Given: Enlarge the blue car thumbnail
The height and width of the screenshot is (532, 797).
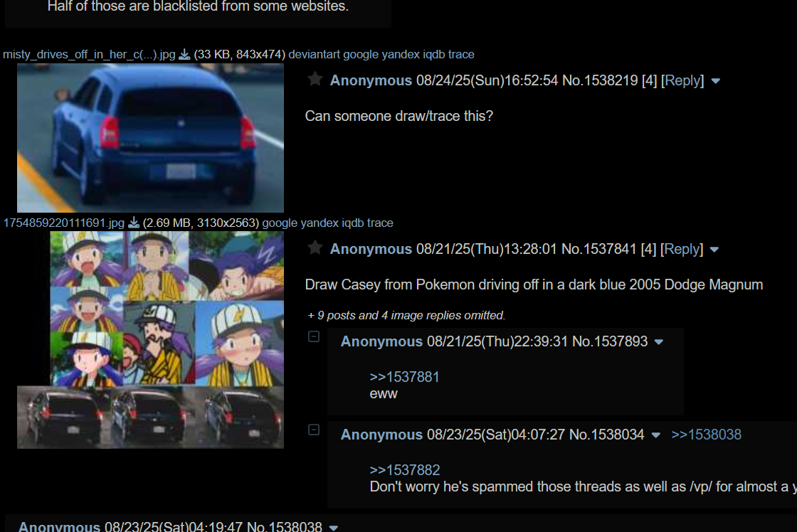Looking at the screenshot, I should point(150,138).
